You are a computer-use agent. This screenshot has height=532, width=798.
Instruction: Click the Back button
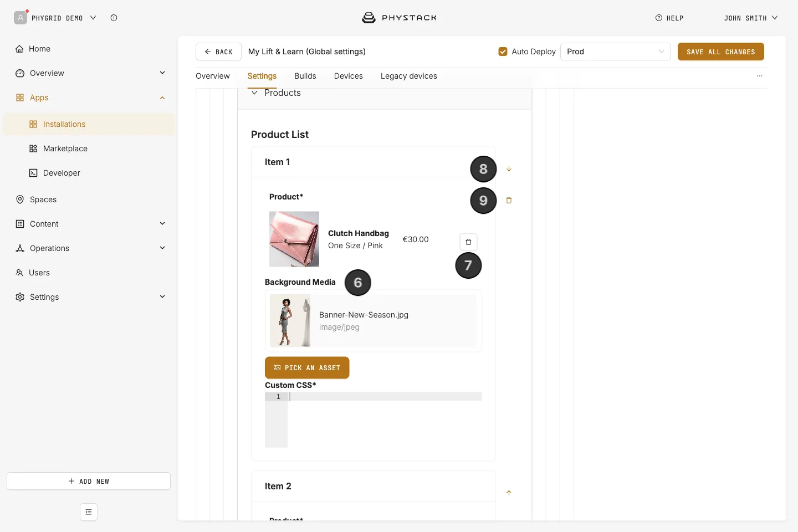(x=218, y=52)
